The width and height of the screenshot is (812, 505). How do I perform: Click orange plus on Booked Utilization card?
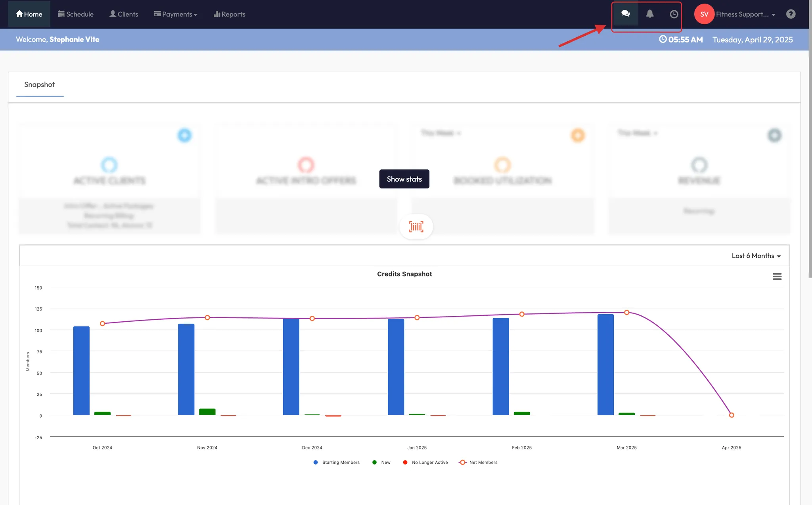pyautogui.click(x=578, y=135)
